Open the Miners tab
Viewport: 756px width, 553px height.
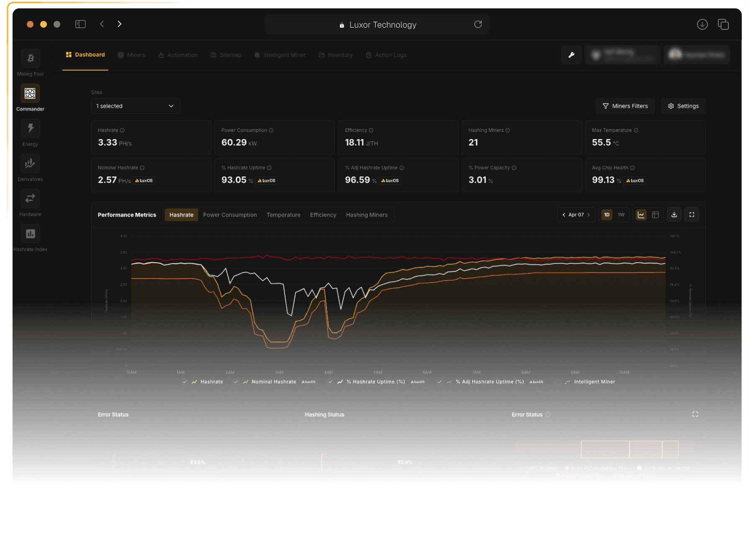[131, 55]
